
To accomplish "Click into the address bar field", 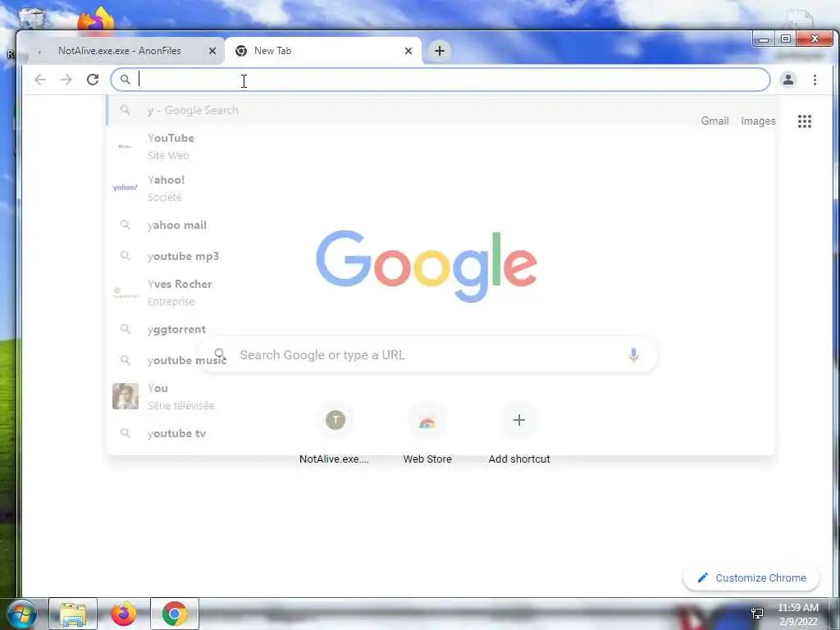I will 441,80.
